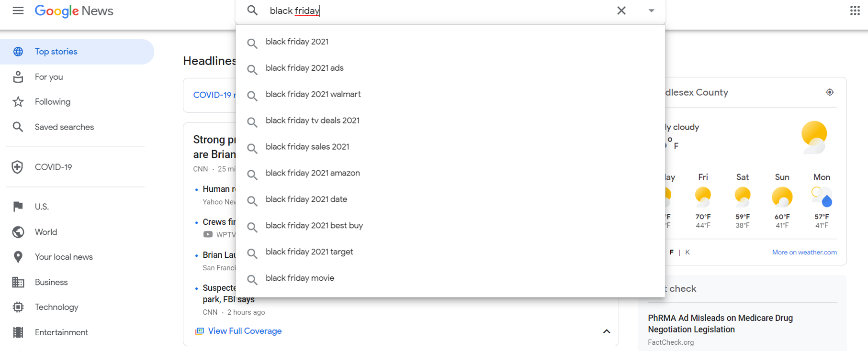Click the search magnifying glass icon
The image size is (868, 351).
[x=252, y=11]
